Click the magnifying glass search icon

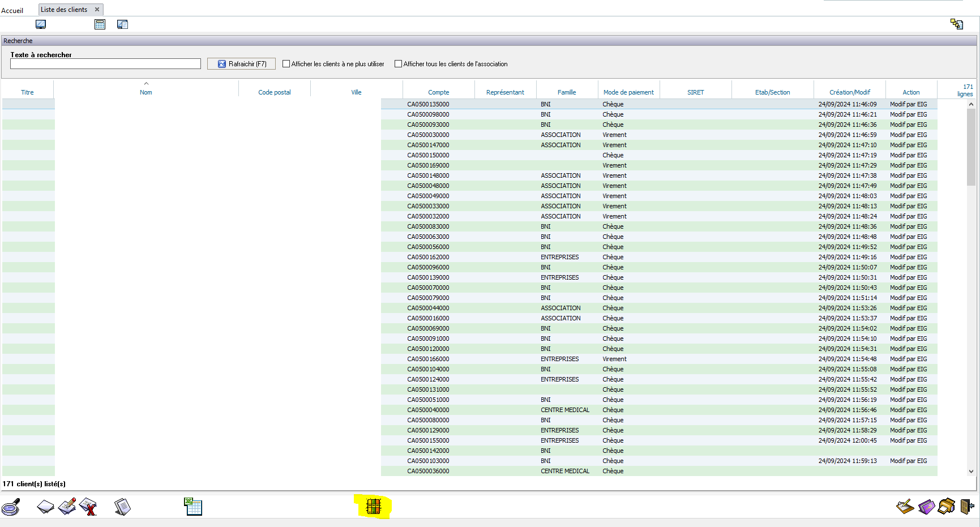11,507
